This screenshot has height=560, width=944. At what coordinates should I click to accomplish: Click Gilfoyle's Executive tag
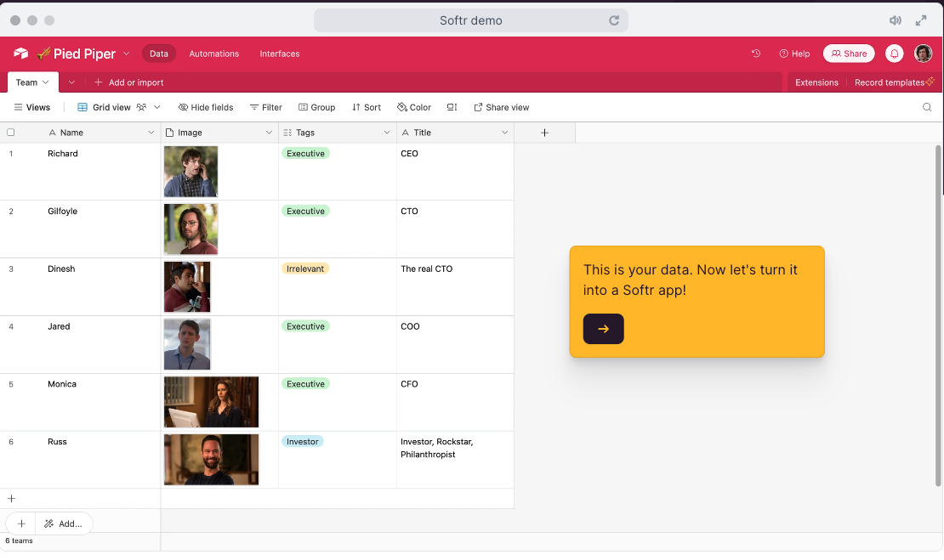[x=306, y=211]
